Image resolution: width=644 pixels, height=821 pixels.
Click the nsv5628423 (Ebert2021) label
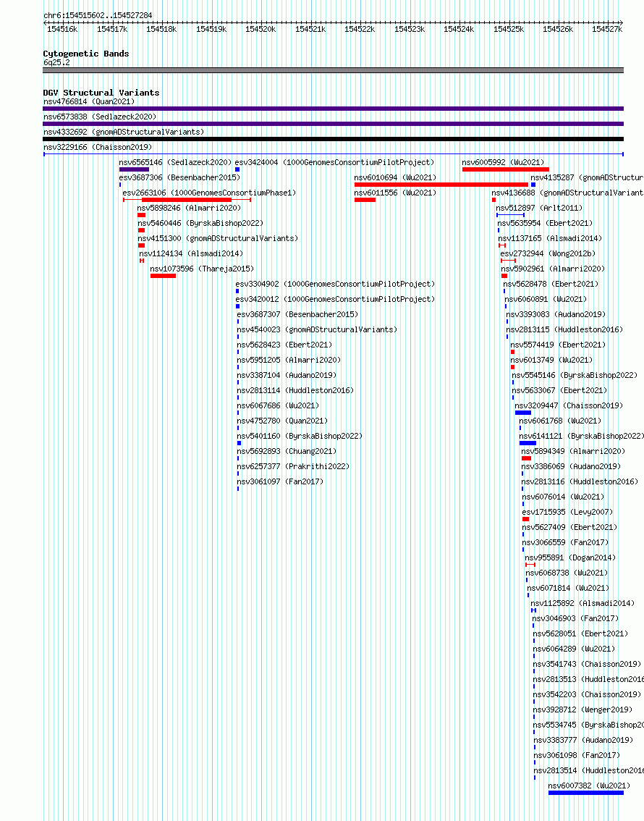coord(284,345)
